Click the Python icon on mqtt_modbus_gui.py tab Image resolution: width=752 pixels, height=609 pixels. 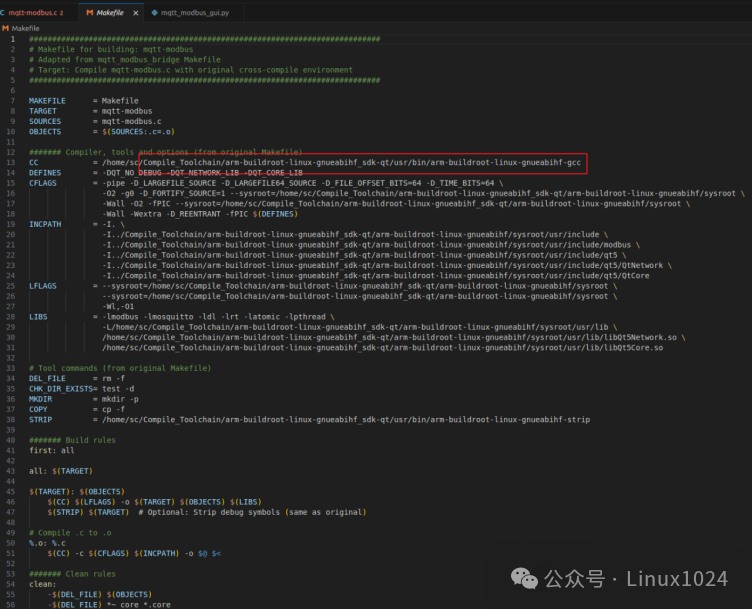(x=154, y=13)
